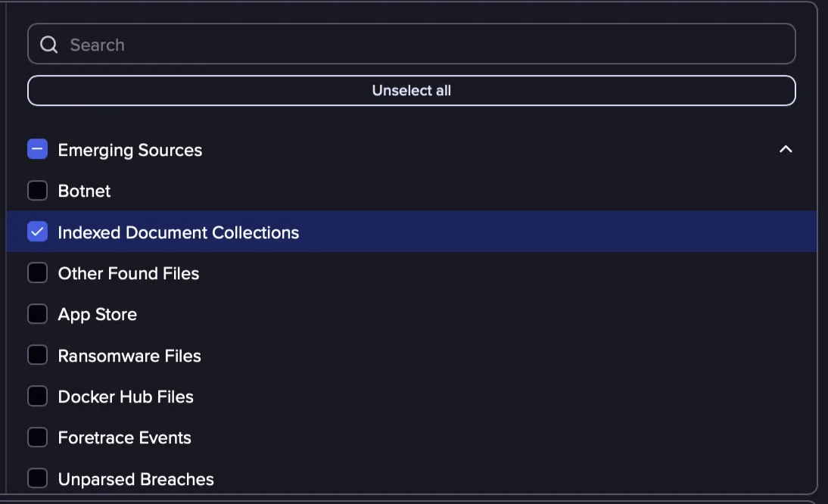Focus the Search input field
The width and height of the screenshot is (828, 504).
[x=412, y=44]
